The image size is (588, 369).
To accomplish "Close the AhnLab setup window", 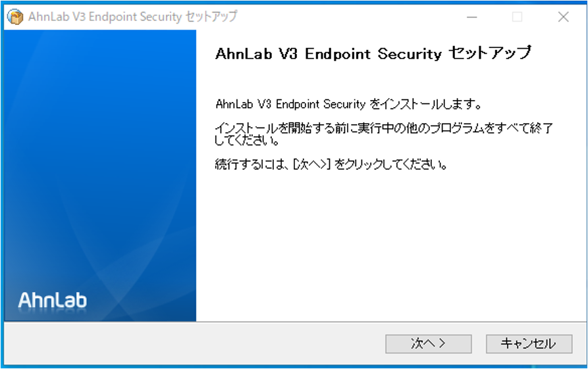I will pyautogui.click(x=563, y=17).
